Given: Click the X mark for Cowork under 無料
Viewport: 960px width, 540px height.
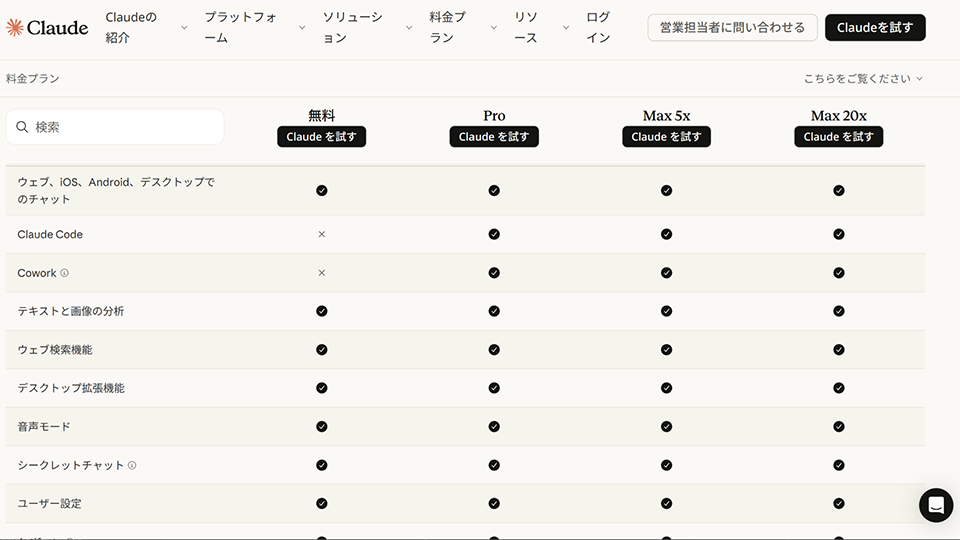Looking at the screenshot, I should coord(321,273).
